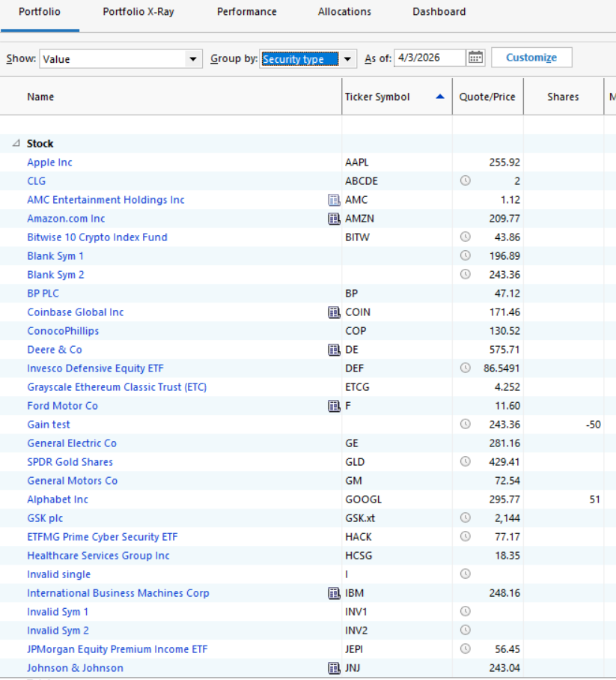Collapse the Stock group
The width and height of the screenshot is (616, 680).
click(x=16, y=143)
